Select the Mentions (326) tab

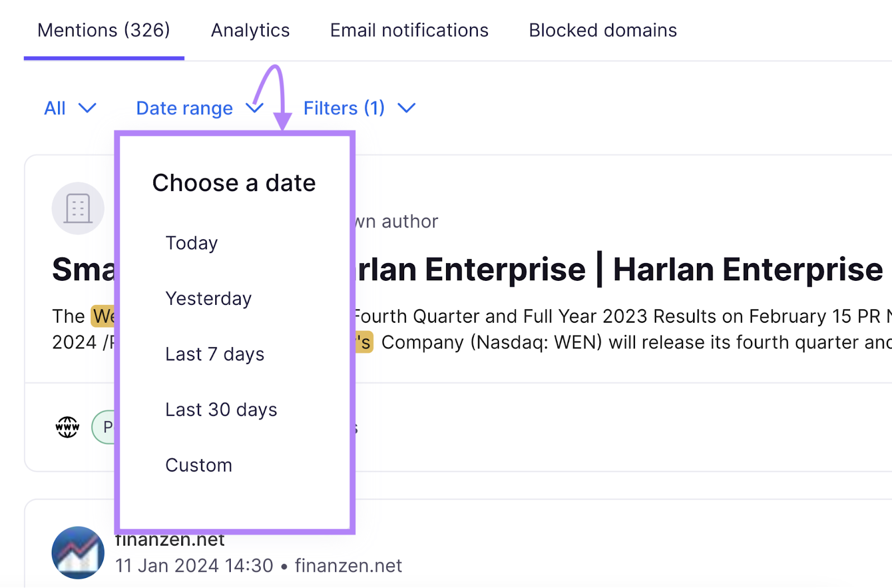[x=104, y=30]
